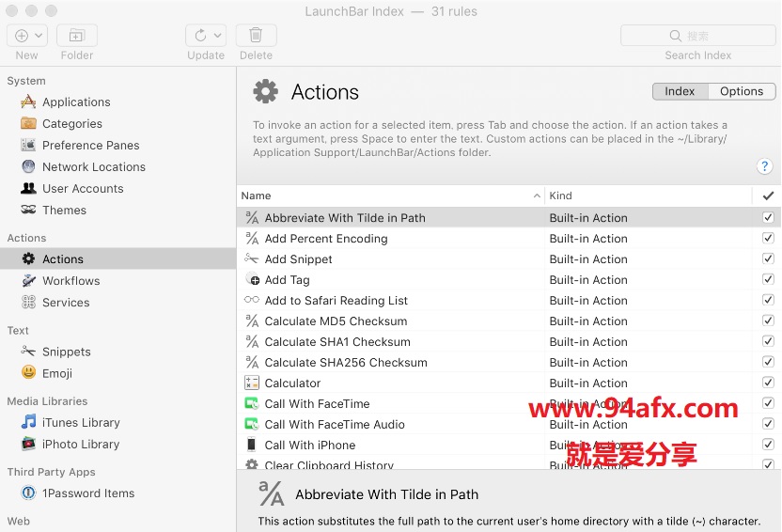The height and width of the screenshot is (532, 782).
Task: Focus the Search Index field
Action: coord(697,36)
